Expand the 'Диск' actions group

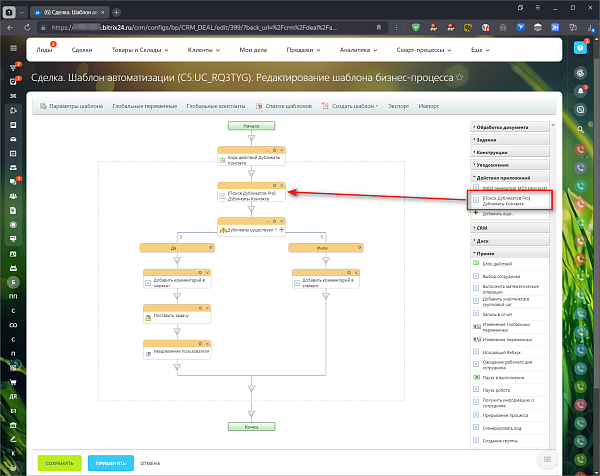pyautogui.click(x=510, y=241)
